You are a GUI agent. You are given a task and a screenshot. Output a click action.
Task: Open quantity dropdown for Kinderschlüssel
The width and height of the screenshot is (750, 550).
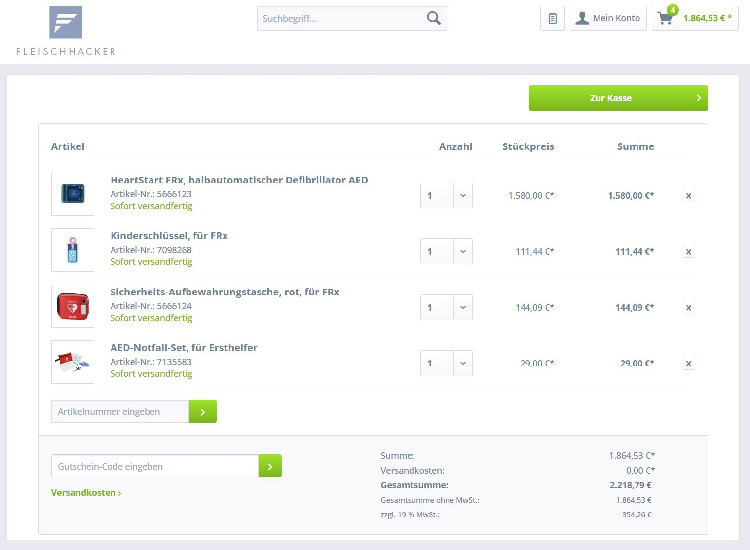click(462, 251)
